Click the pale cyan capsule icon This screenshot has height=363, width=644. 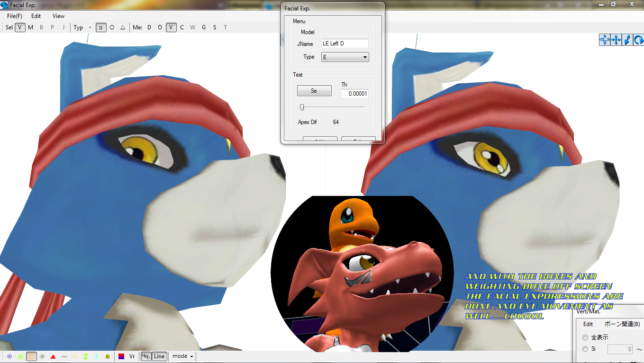coord(97,356)
